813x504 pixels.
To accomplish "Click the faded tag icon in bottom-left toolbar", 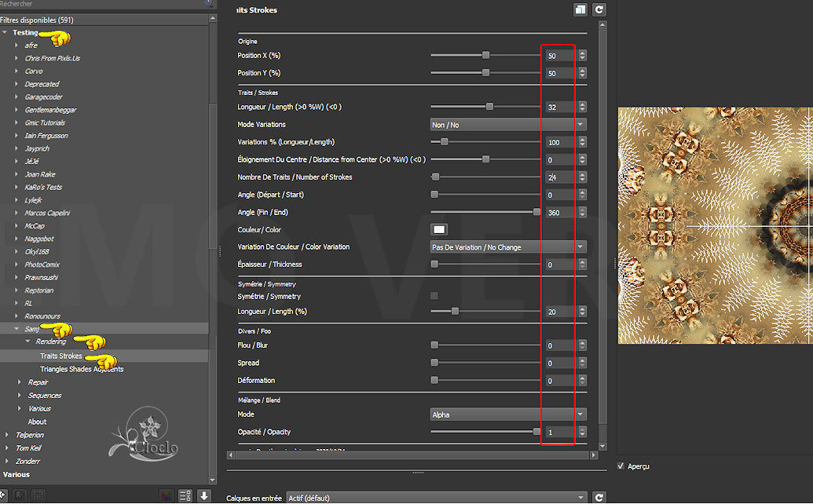I will click(20, 495).
